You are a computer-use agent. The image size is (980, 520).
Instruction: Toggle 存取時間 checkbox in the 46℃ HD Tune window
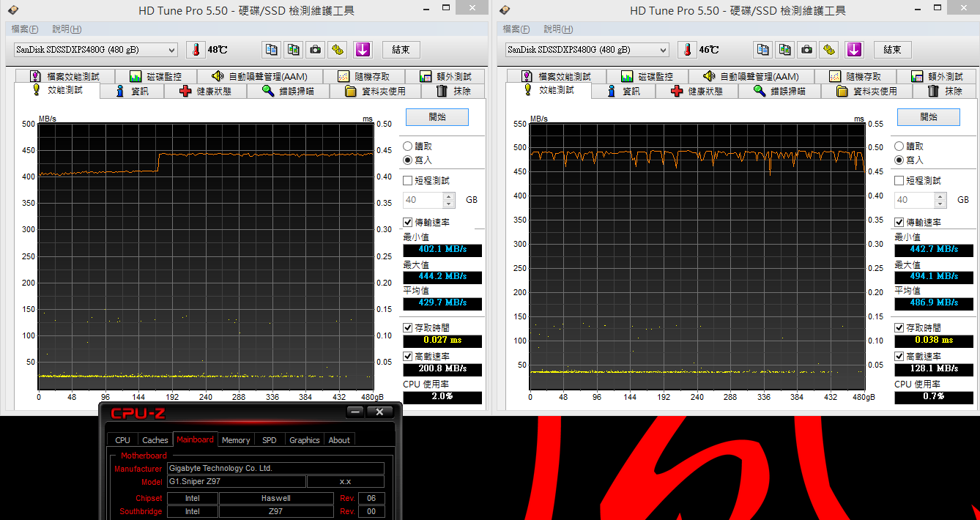[x=899, y=328]
